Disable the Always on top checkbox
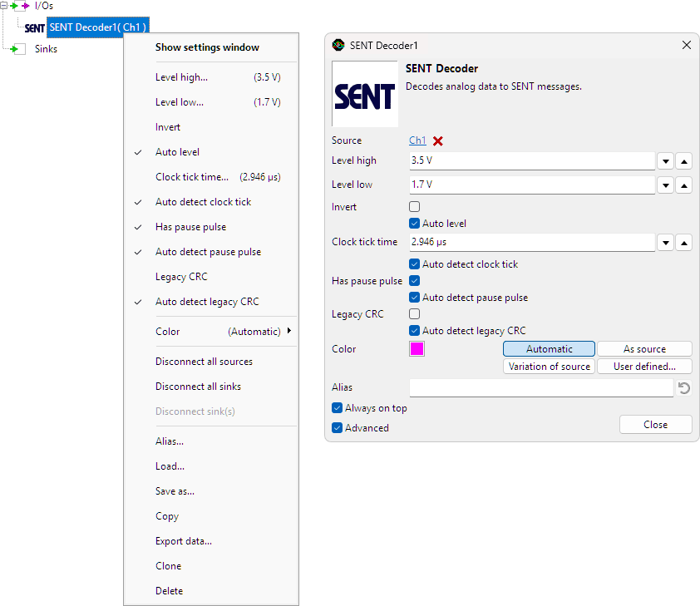 (337, 408)
